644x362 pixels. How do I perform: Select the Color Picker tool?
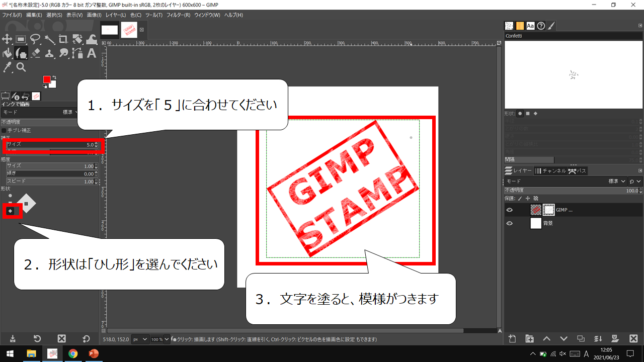[7, 67]
